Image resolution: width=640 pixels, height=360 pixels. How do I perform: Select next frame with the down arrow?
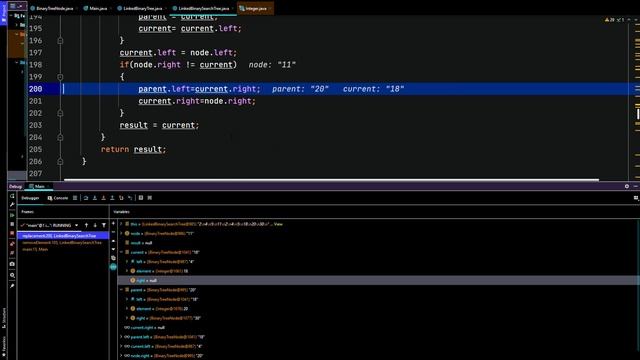point(95,225)
